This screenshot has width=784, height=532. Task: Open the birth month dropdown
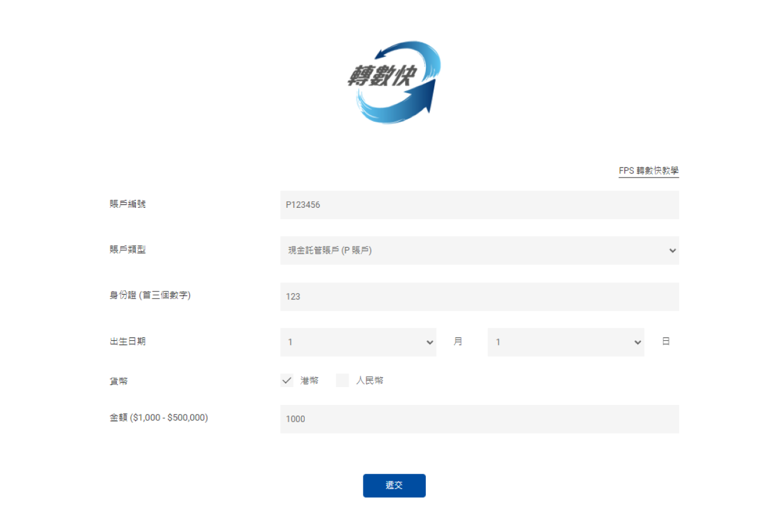[358, 342]
